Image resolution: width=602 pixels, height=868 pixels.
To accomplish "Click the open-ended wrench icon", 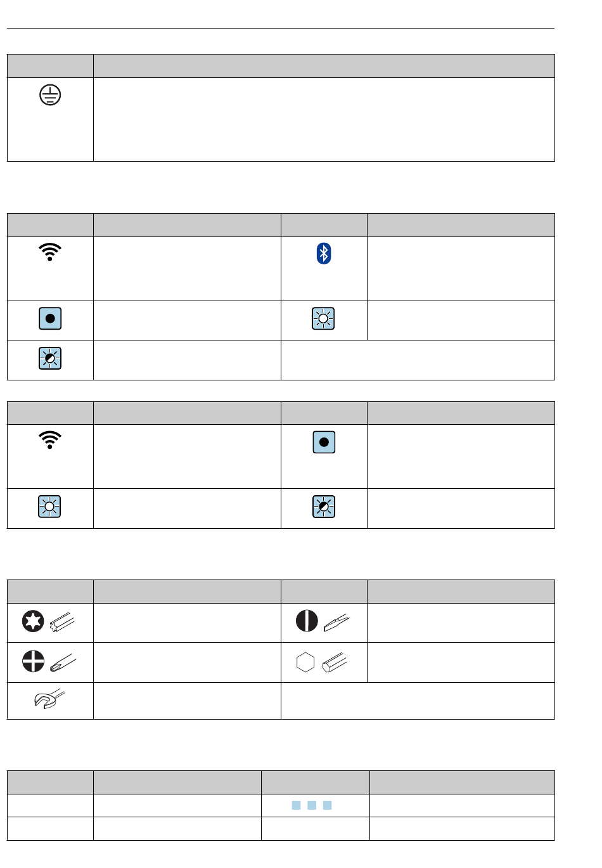I will click(x=49, y=700).
